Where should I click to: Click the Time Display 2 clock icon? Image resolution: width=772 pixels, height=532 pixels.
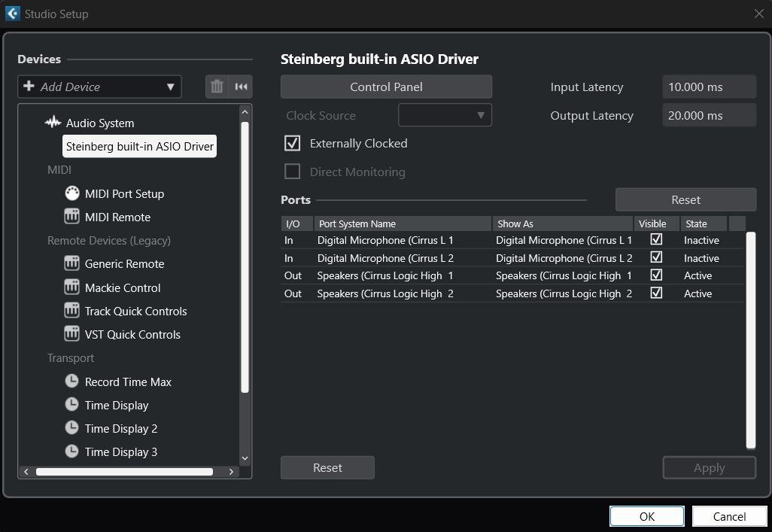[72, 427]
